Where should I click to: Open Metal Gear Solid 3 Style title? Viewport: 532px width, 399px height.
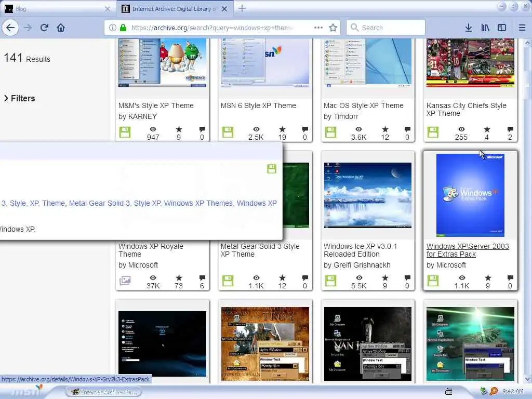[x=260, y=250]
